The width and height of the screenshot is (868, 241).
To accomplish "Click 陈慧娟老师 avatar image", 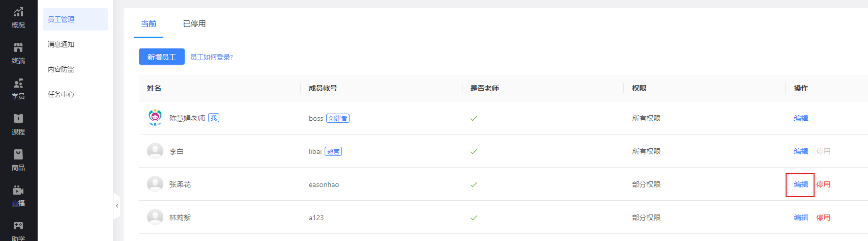I will click(x=155, y=118).
